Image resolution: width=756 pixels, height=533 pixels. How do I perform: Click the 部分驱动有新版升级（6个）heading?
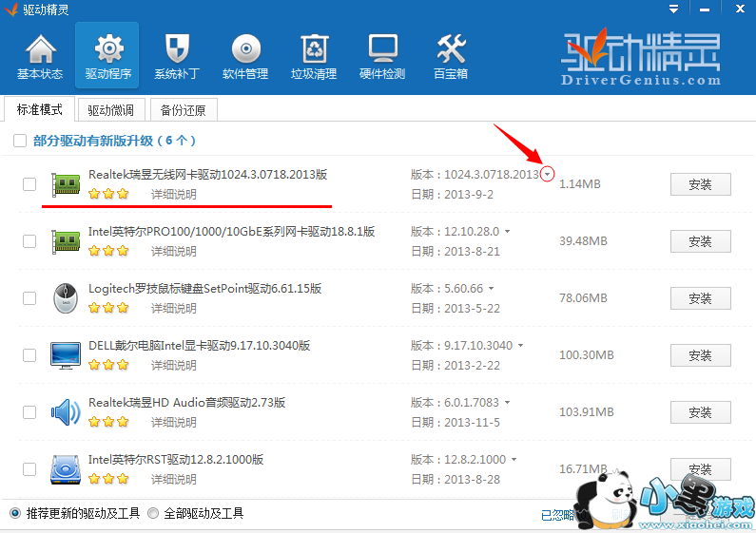pos(114,141)
